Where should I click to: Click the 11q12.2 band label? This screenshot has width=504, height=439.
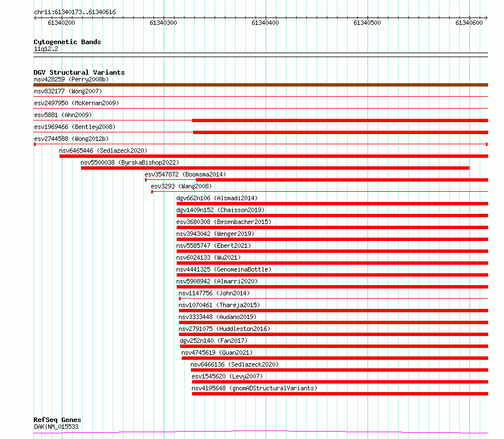pyautogui.click(x=46, y=49)
